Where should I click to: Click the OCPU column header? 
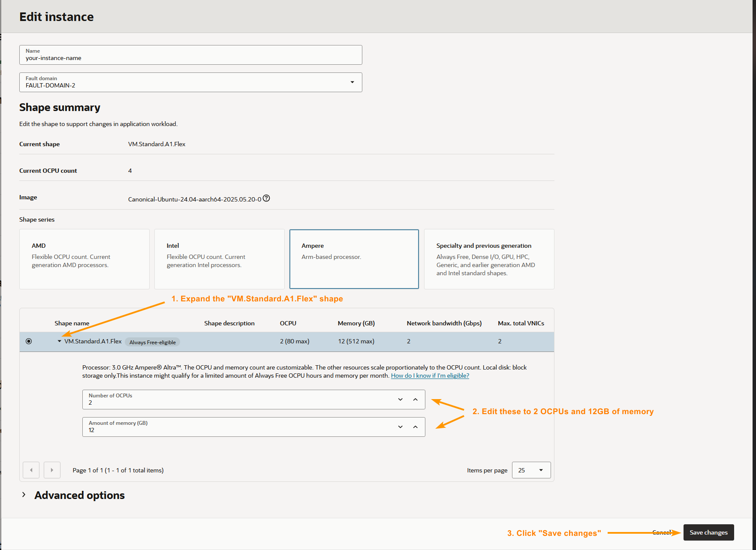click(x=288, y=323)
